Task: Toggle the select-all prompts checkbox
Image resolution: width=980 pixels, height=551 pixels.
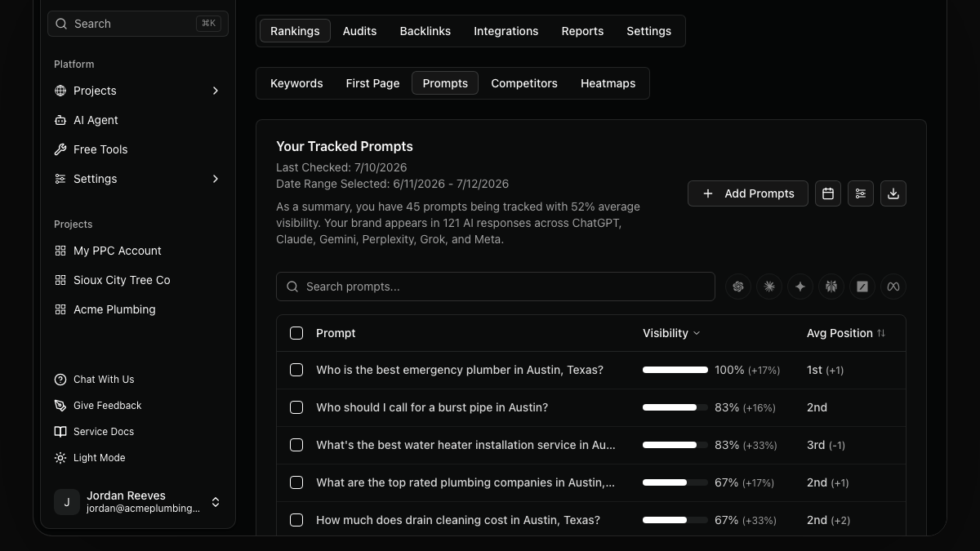Action: tap(296, 333)
